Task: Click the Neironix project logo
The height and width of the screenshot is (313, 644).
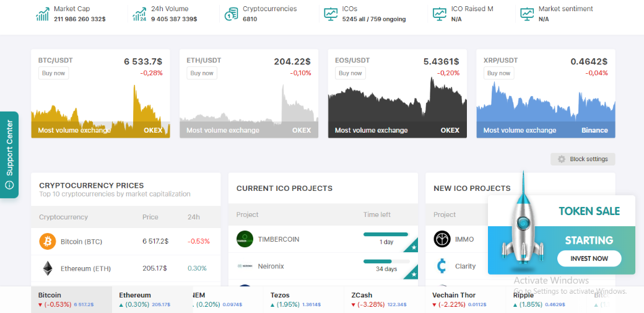Action: pos(245,266)
